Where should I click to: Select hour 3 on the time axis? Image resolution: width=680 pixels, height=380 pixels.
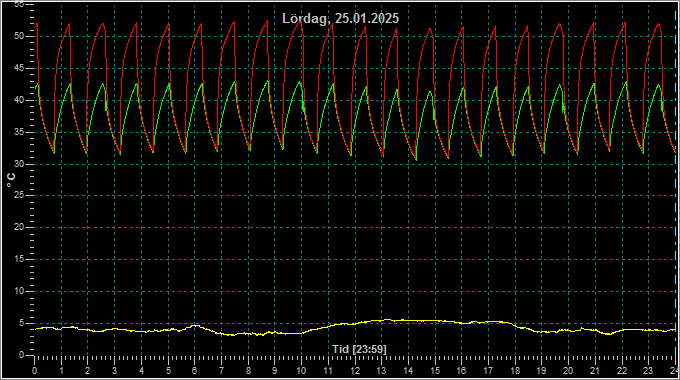[114, 371]
